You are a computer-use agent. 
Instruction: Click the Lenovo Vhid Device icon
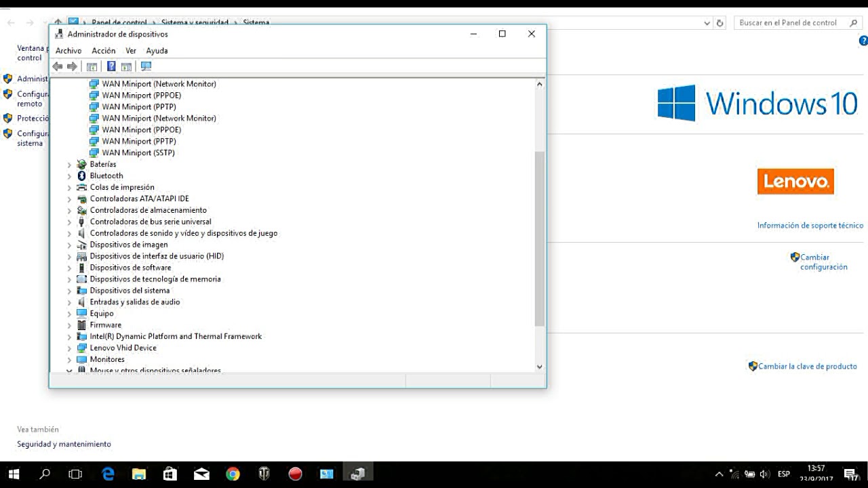point(82,348)
